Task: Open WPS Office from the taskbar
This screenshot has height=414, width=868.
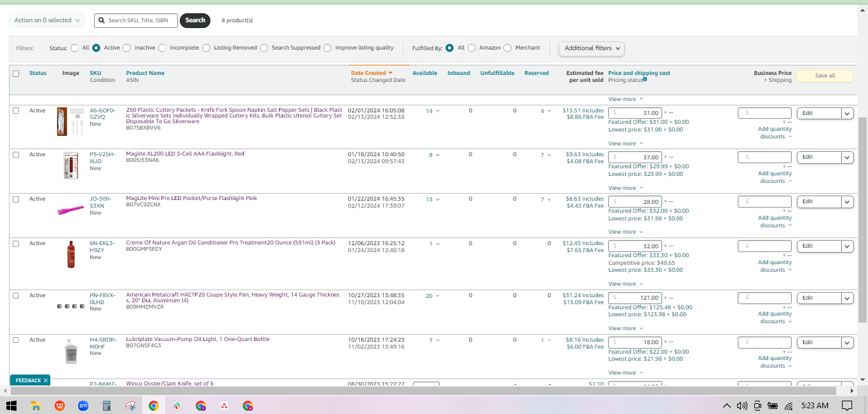Action: click(60, 405)
